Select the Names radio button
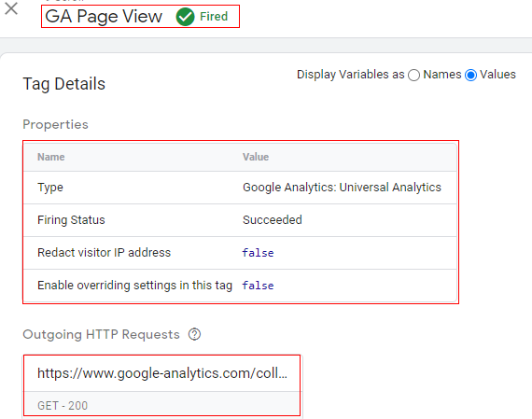 click(413, 75)
